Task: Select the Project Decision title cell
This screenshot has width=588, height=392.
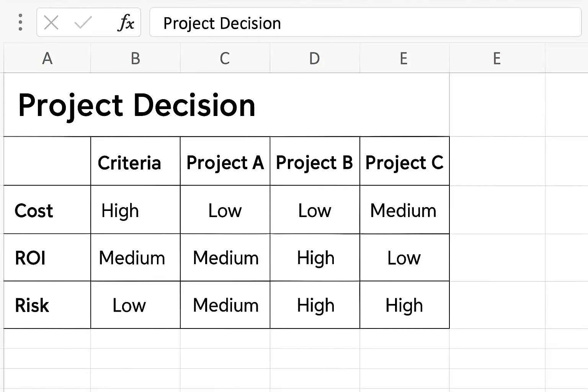Action: coord(226,105)
